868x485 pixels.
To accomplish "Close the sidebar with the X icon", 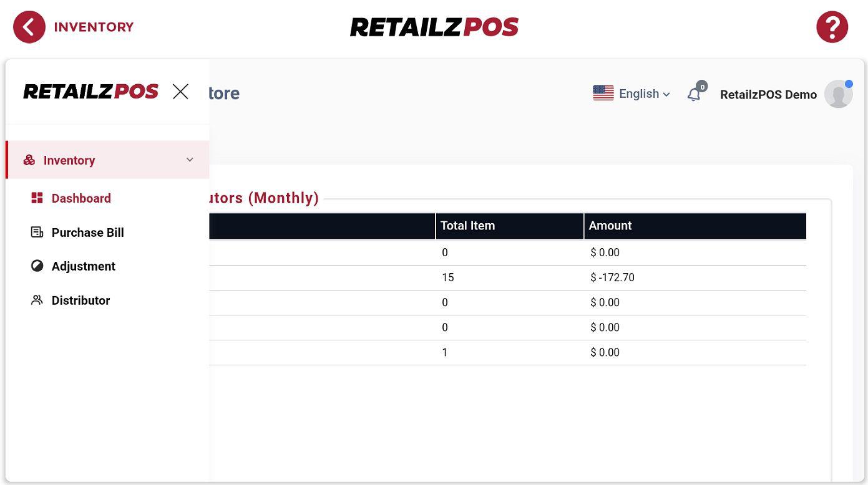I will [180, 92].
